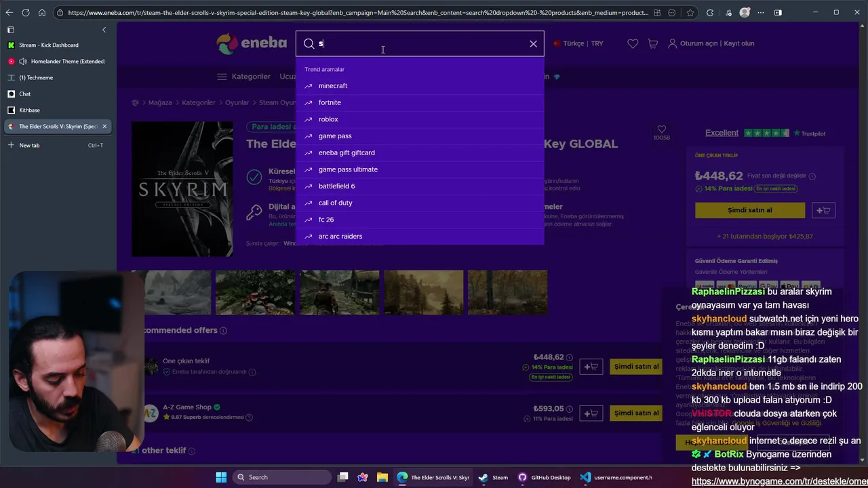This screenshot has height=488, width=868.
Task: Click the search magnifier icon
Action: pos(309,43)
